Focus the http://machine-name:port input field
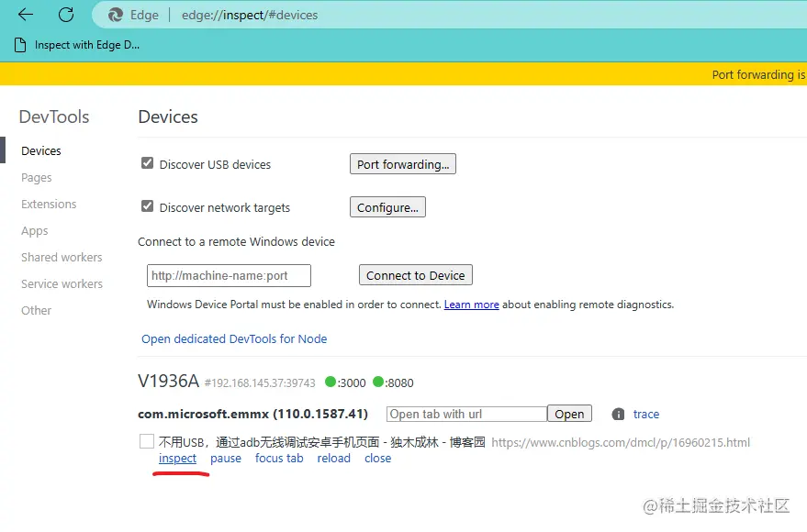 pyautogui.click(x=229, y=275)
